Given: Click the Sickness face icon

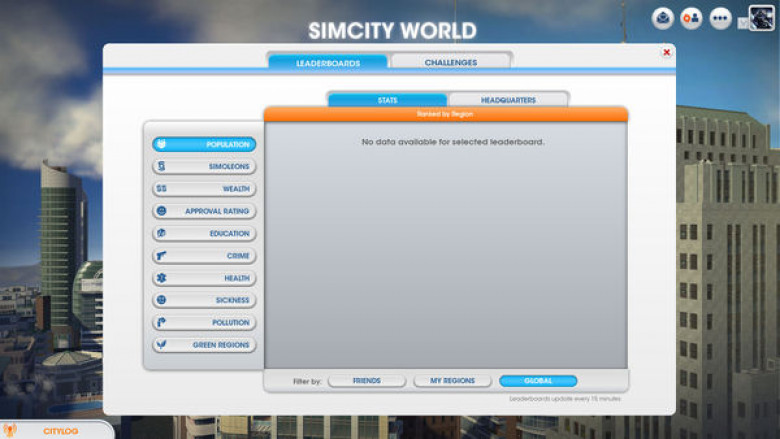Looking at the screenshot, I should point(161,300).
